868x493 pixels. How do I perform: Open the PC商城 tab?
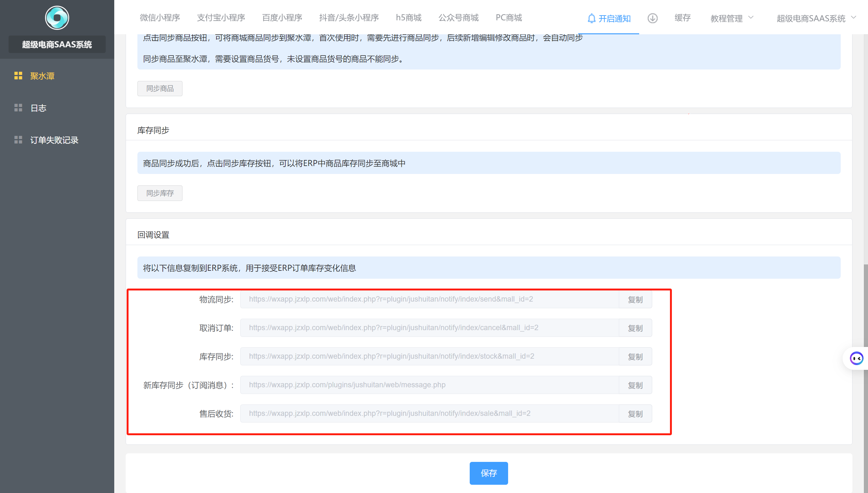509,17
